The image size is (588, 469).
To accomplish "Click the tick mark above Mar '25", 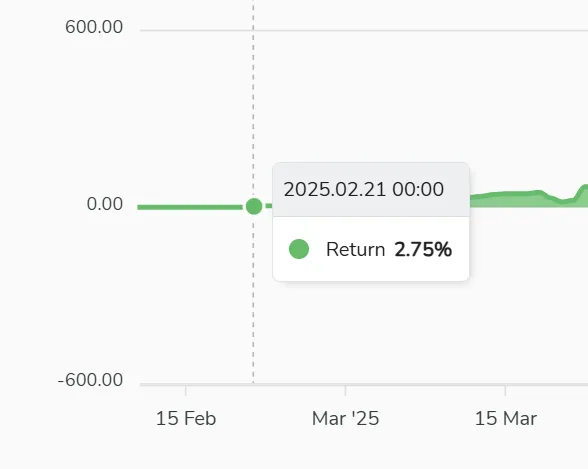I will [x=345, y=391].
